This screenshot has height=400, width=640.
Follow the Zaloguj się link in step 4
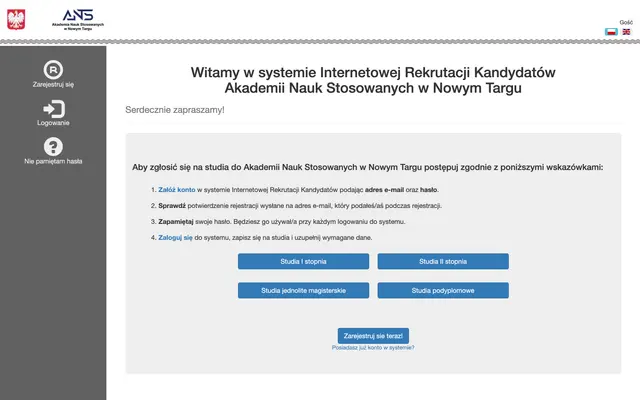click(175, 238)
